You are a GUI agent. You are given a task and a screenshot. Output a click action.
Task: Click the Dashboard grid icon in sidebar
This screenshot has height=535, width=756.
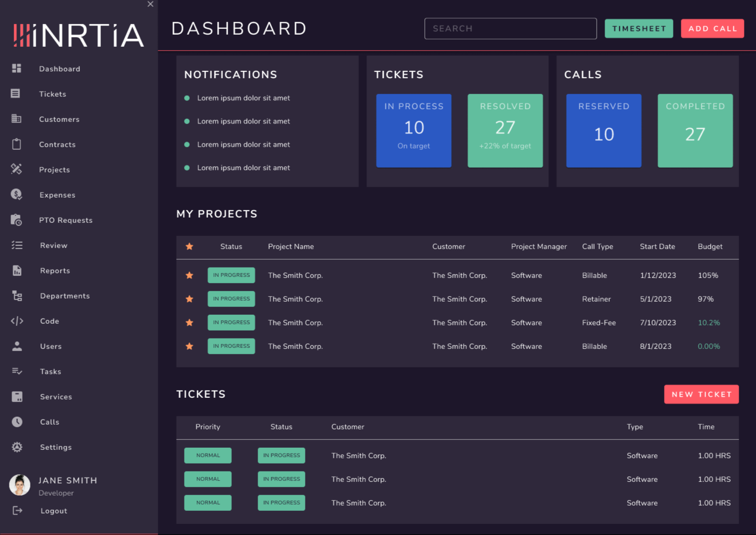tap(17, 68)
